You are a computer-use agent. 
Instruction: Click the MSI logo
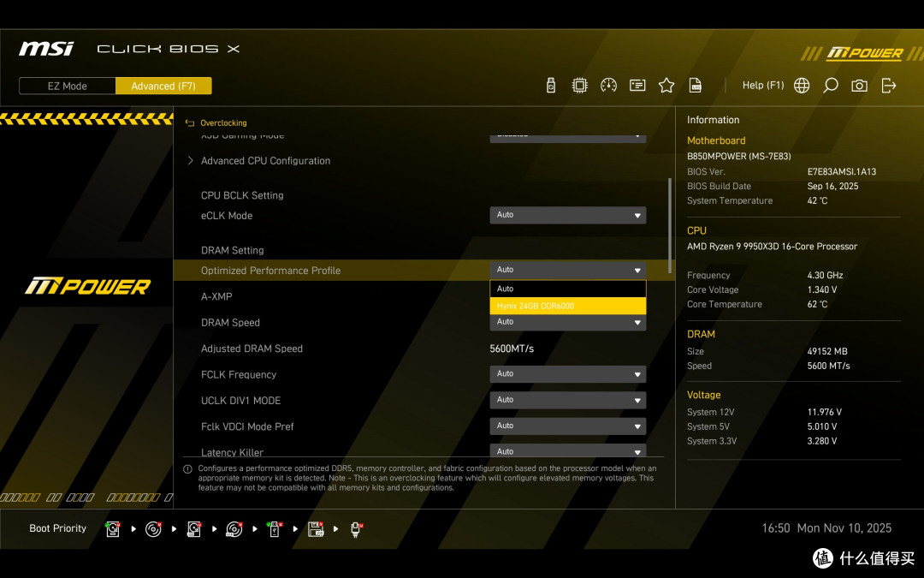pos(46,48)
